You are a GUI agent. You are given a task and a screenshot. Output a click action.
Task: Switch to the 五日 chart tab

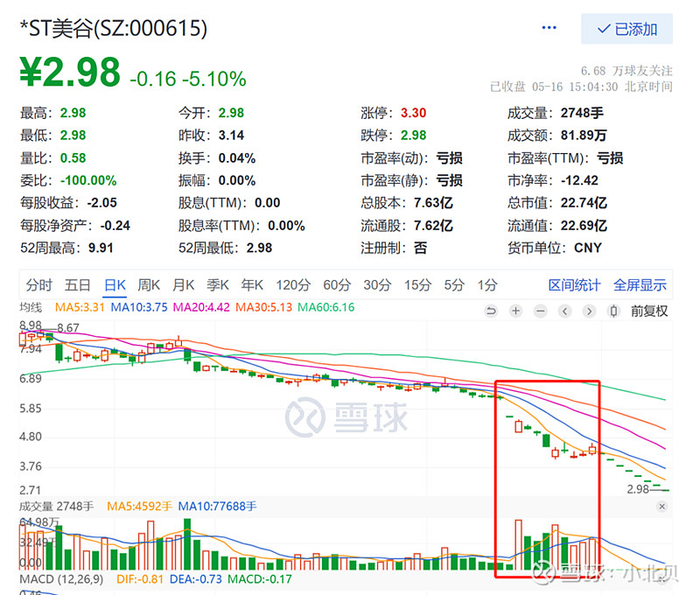(x=78, y=285)
